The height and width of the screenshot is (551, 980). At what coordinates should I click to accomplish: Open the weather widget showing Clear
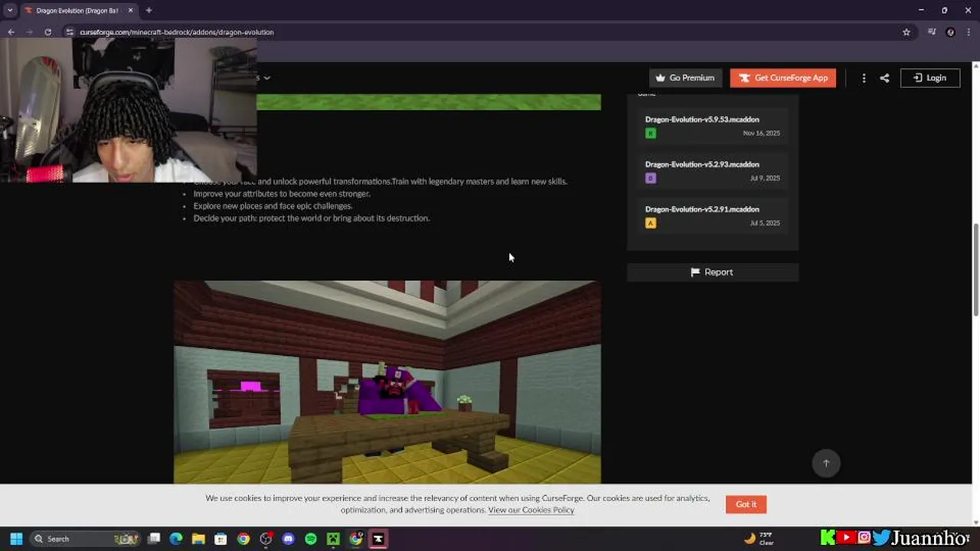(x=759, y=539)
